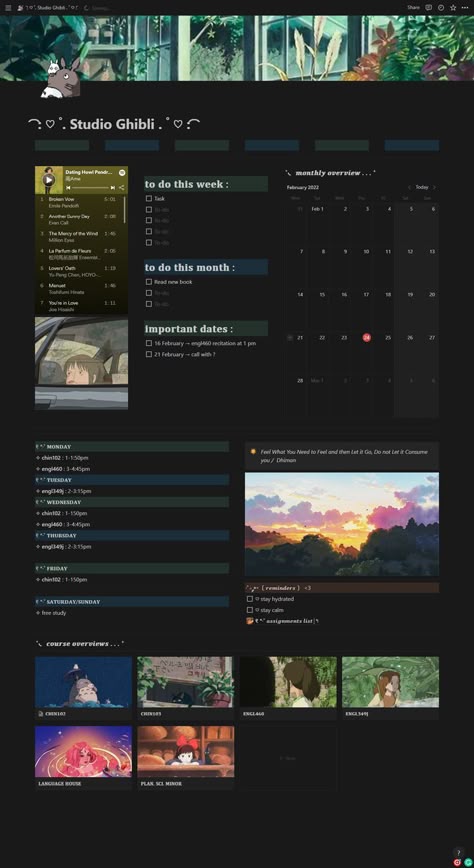474x868 pixels.
Task: Click the Spotify track progress bar
Action: tap(90, 188)
